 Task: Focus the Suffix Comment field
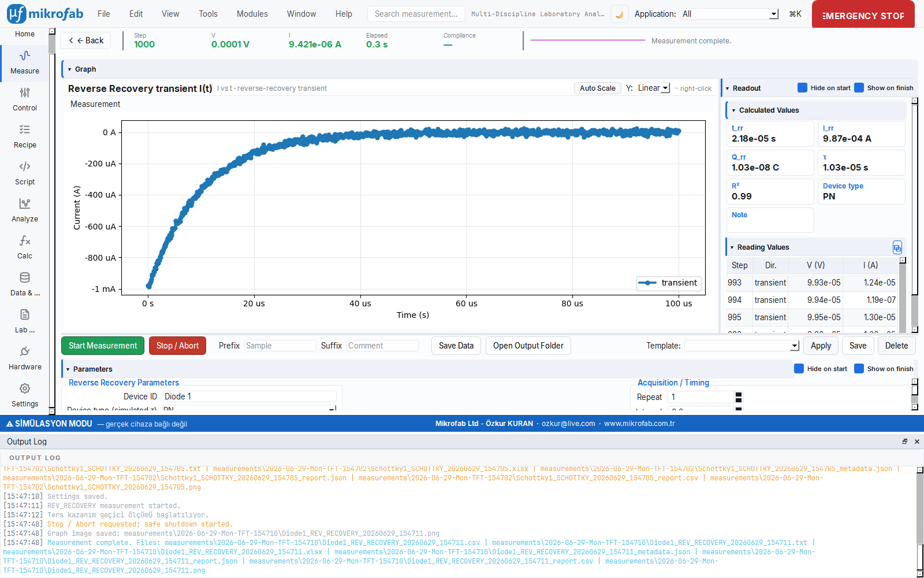click(x=382, y=346)
